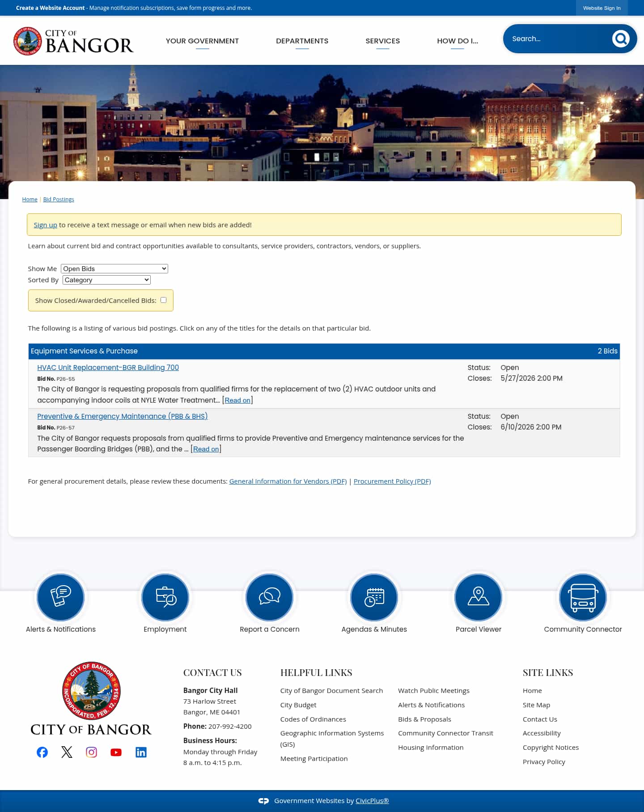The image size is (644, 812).
Task: Open the Services menu
Action: (x=383, y=41)
